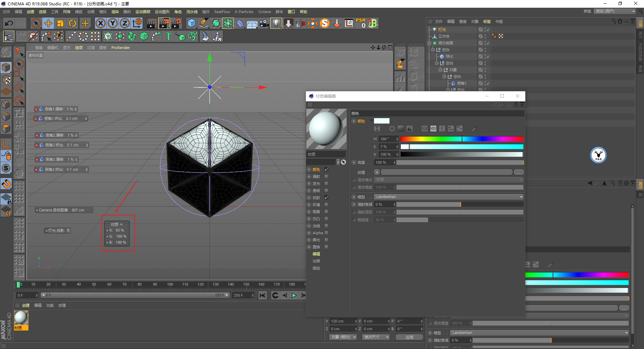Screen dimensions: 644x349
Task: Click the search icon in Object Manager
Action: click(614, 21)
